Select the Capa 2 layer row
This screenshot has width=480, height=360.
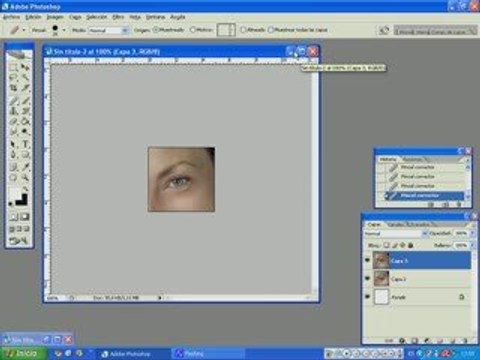point(417,279)
